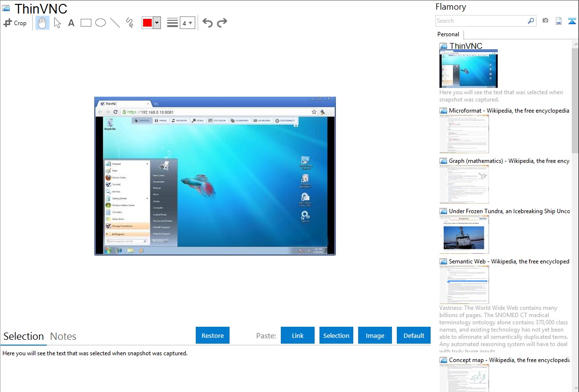Click the Under Frozen Tundra title text
This screenshot has width=579, height=392.
click(x=509, y=211)
